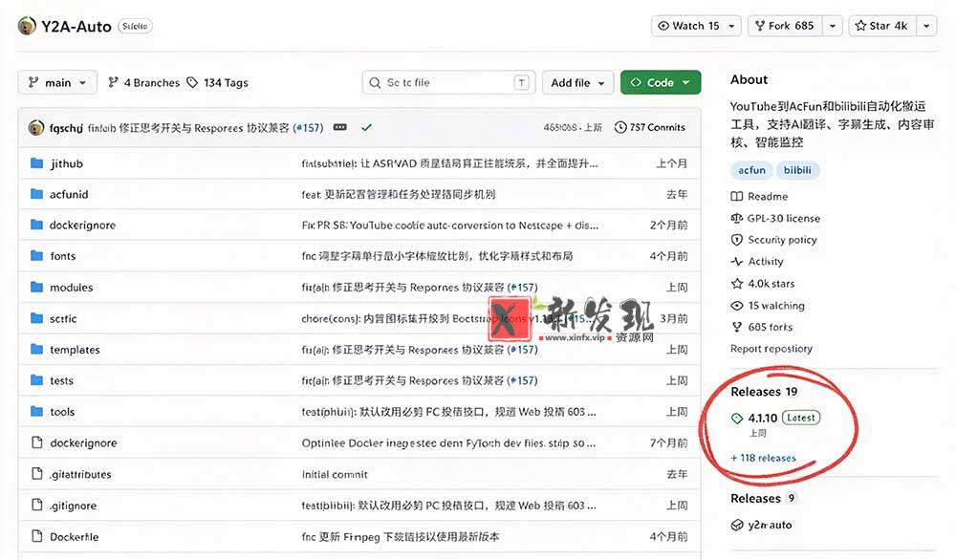
Task: Click the green commit status check mark
Action: click(x=366, y=127)
